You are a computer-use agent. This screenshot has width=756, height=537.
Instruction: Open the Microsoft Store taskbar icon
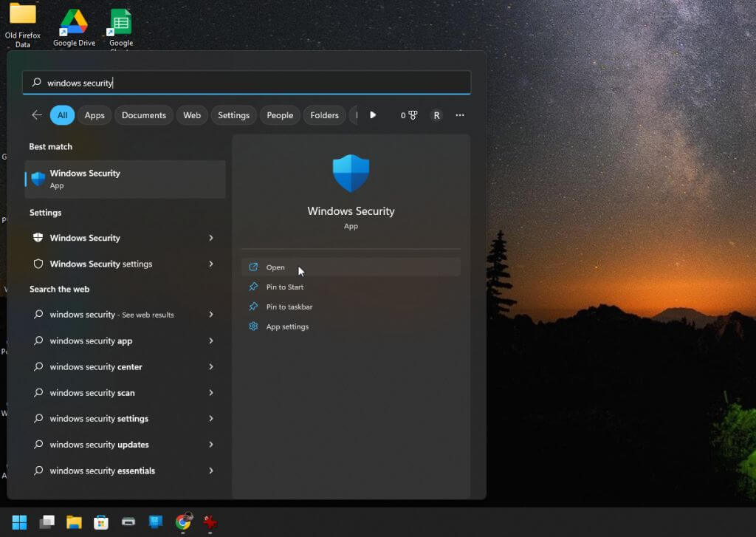click(x=101, y=522)
